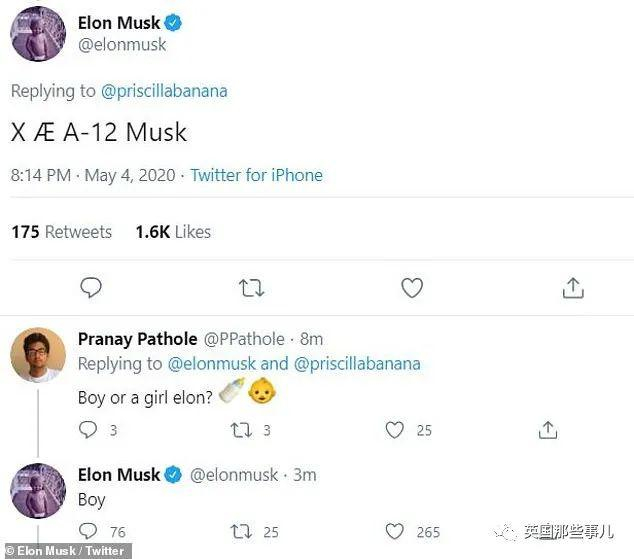Retweet the main Elon Musk tweet

click(251, 288)
